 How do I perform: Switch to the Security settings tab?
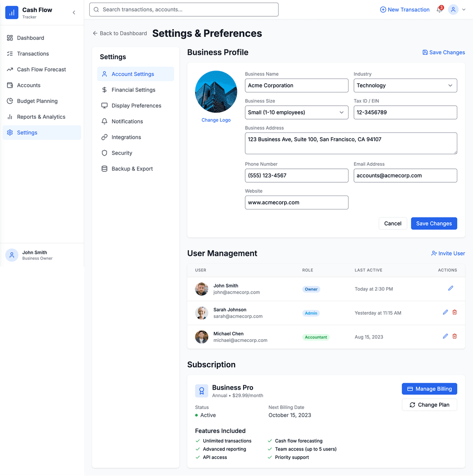pyautogui.click(x=122, y=153)
